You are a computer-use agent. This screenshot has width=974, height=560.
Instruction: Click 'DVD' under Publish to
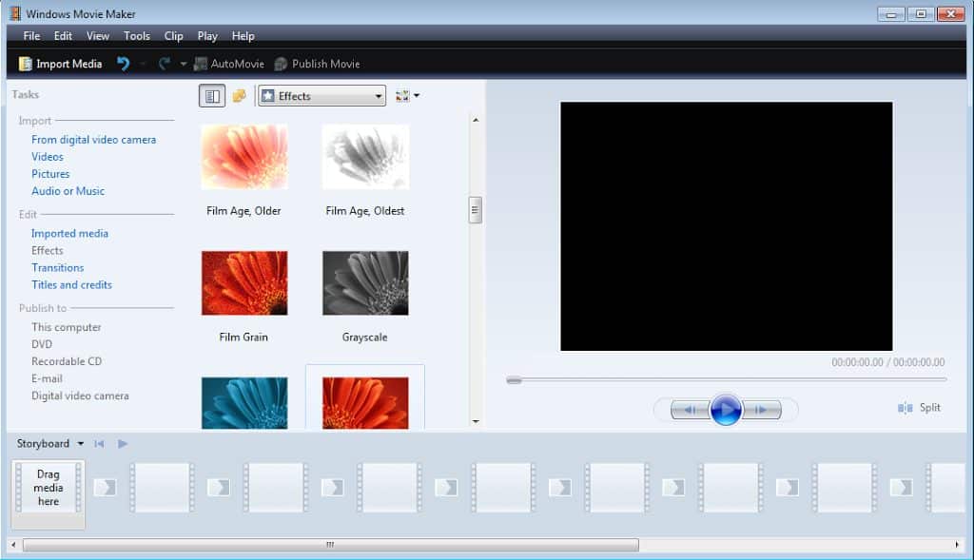[42, 344]
